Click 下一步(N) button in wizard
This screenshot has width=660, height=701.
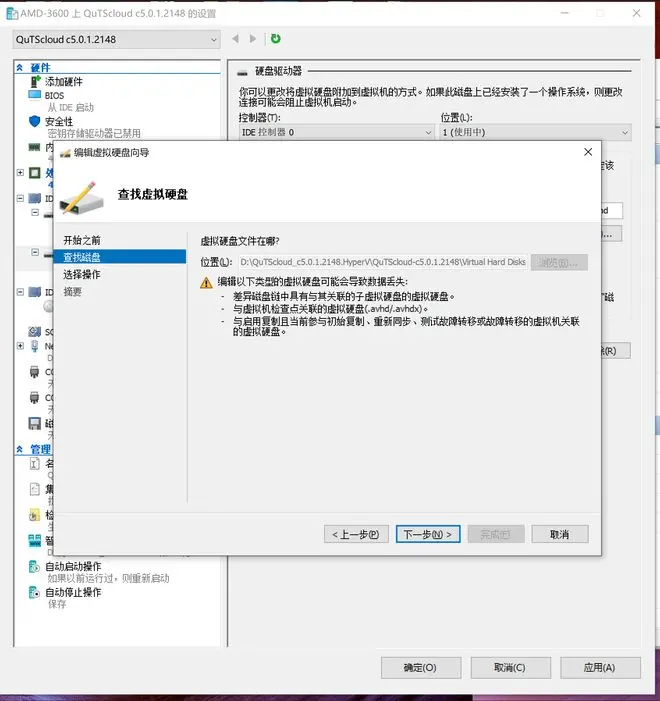point(428,534)
